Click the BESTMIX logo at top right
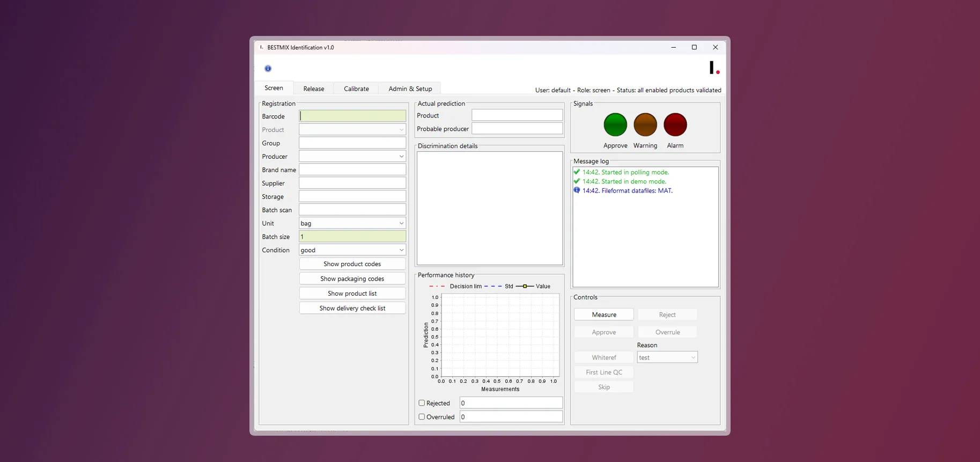The height and width of the screenshot is (462, 980). (714, 68)
